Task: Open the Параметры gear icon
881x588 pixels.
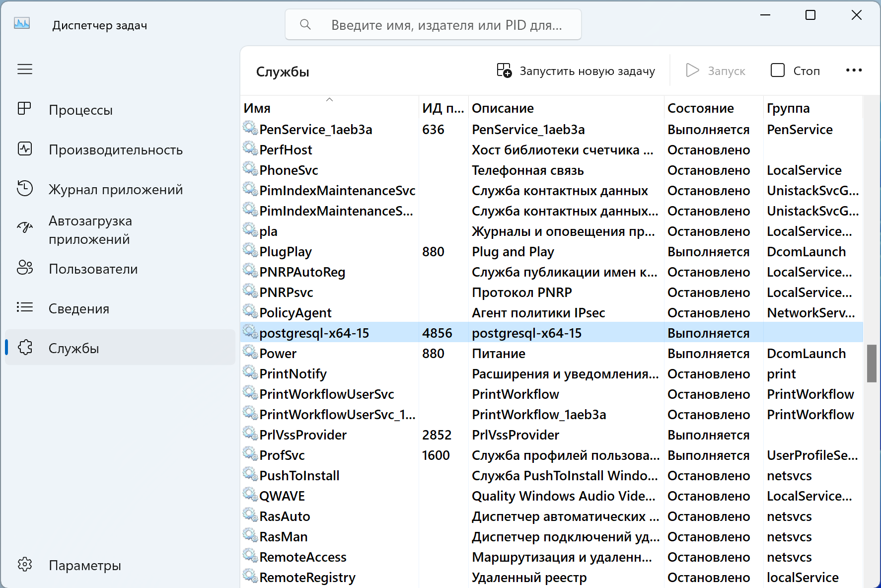Action: click(x=24, y=565)
